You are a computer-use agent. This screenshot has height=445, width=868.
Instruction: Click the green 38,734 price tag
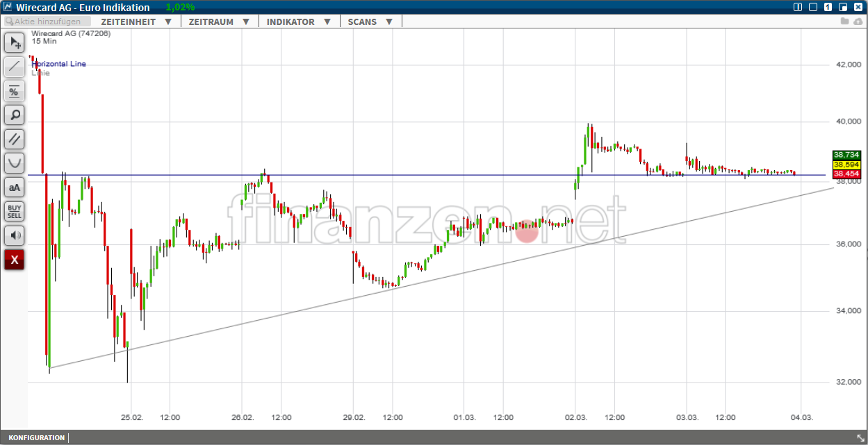(846, 155)
